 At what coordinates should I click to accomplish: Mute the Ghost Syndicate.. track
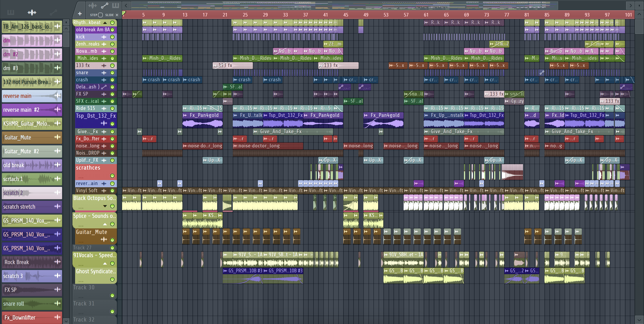[112, 280]
